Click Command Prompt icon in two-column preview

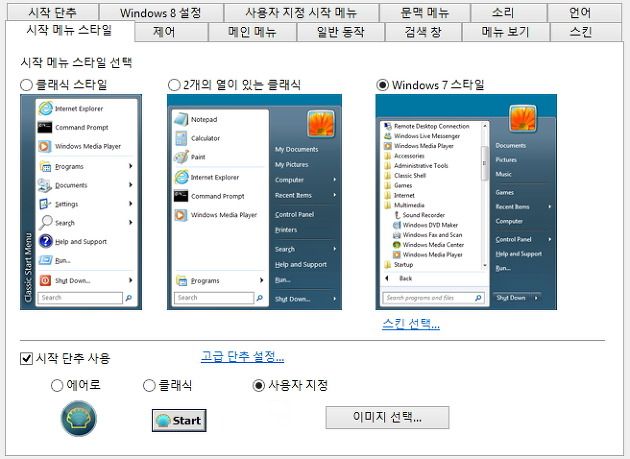click(181, 196)
